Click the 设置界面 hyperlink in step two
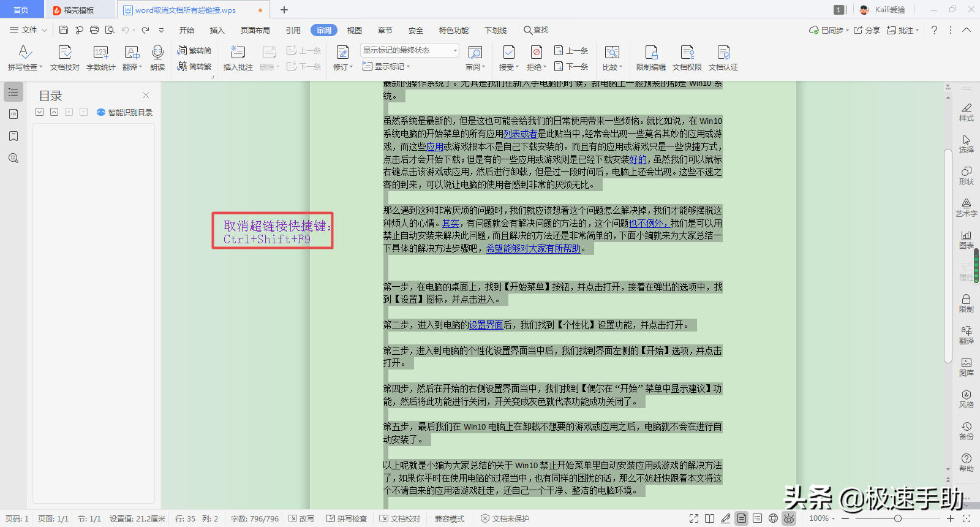 (486, 325)
